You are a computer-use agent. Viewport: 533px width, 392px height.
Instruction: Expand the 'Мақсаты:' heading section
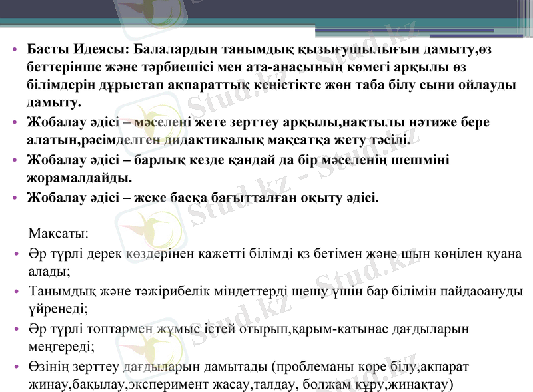[47, 234]
